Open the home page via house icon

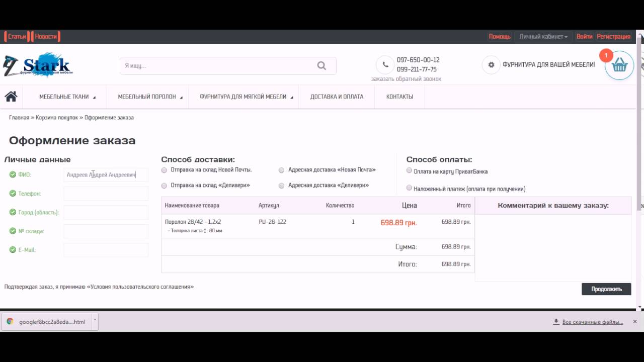(11, 96)
